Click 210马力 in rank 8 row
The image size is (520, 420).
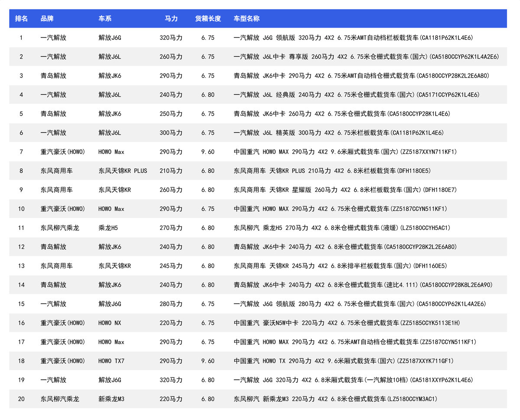[x=171, y=171]
